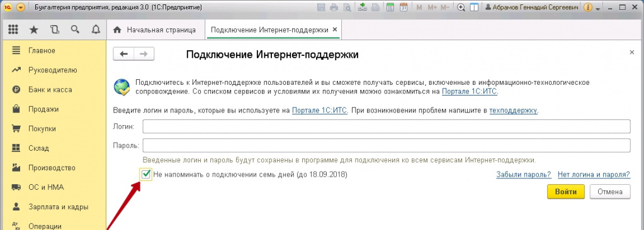
Task: Click the zoom magnifier plus icon
Action: pyautogui.click(x=461, y=8)
